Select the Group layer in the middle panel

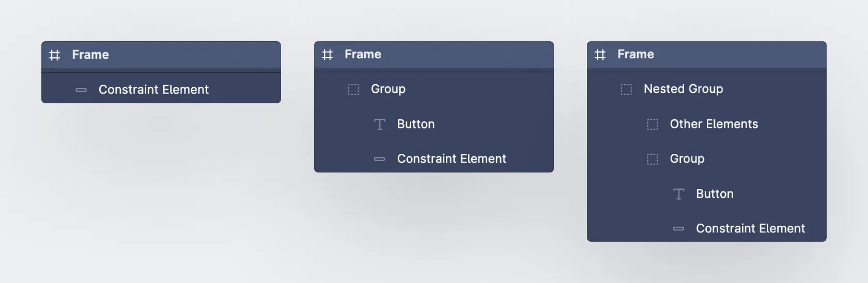click(388, 89)
